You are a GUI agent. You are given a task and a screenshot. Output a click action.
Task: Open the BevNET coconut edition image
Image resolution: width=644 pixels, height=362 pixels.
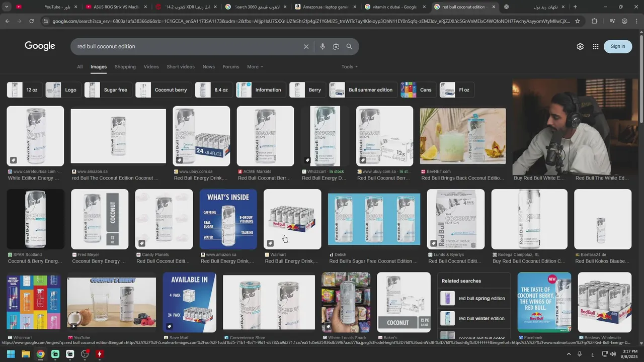click(x=463, y=136)
